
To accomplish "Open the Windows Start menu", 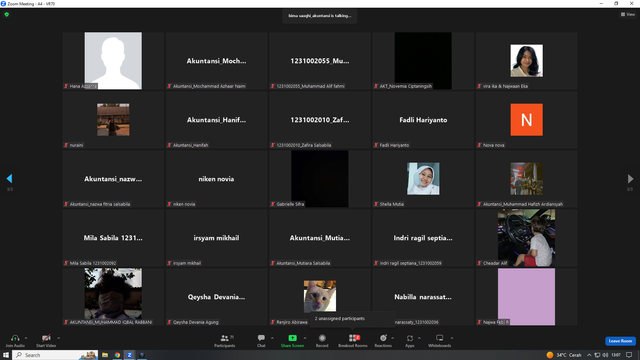I will 6,355.
